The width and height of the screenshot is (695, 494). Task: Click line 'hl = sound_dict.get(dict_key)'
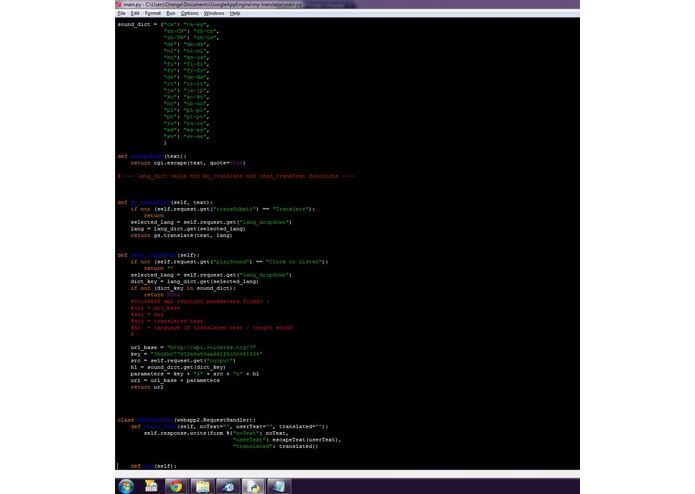click(178, 367)
